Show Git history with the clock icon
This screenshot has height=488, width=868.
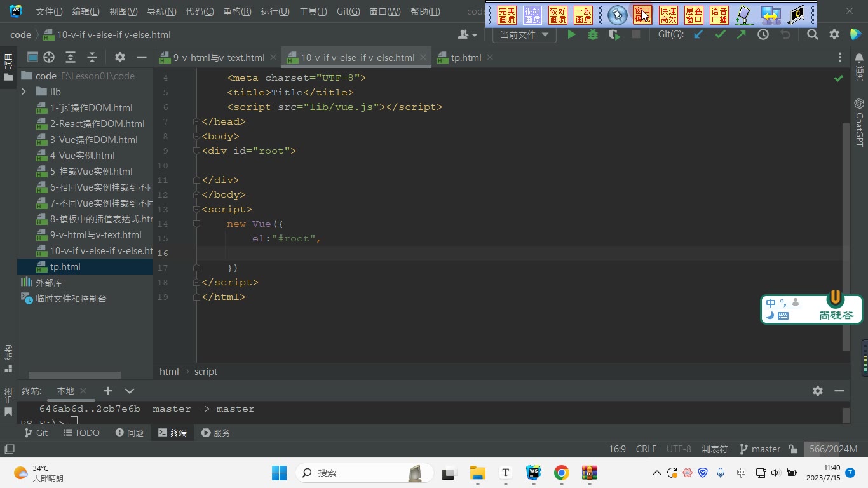(x=763, y=35)
